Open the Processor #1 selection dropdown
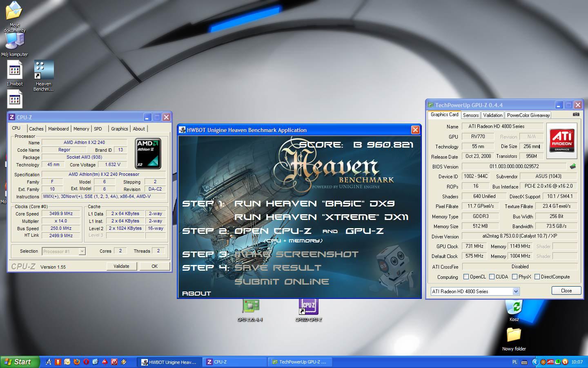This screenshot has width=588, height=368. (82, 251)
